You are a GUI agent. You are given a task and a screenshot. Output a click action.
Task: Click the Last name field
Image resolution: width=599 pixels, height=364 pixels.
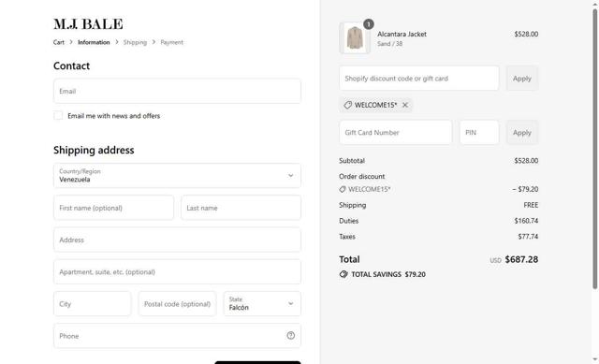coord(241,208)
